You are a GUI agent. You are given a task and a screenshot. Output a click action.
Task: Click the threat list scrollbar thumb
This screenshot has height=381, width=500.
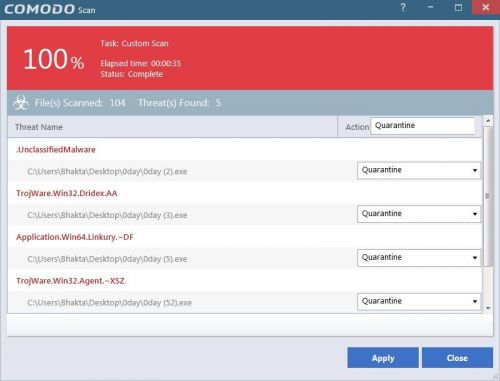coord(488,196)
